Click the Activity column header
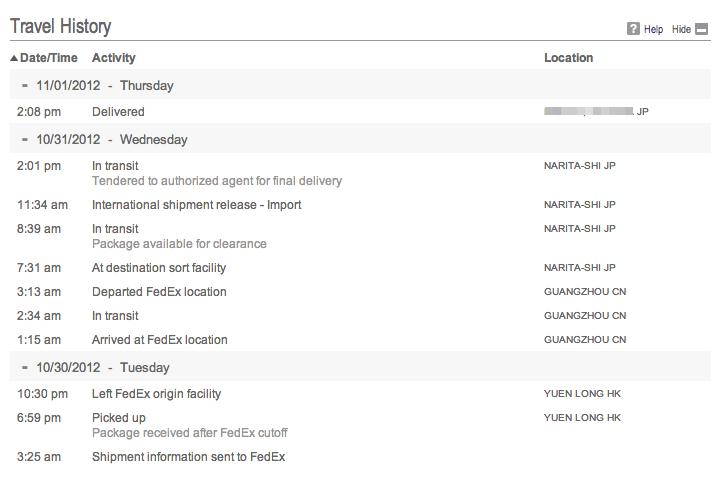The width and height of the screenshot is (714, 478). click(113, 58)
